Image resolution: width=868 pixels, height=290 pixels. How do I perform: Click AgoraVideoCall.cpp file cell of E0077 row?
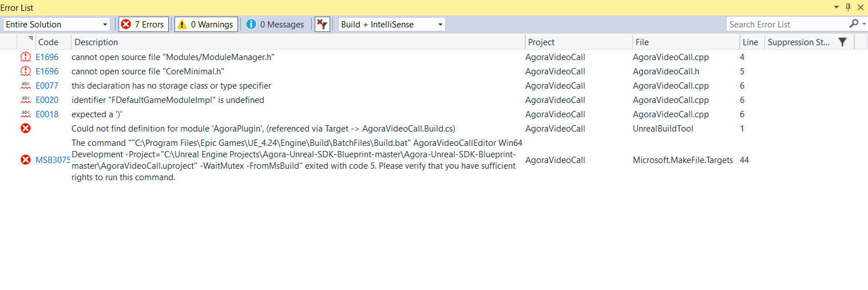(671, 86)
